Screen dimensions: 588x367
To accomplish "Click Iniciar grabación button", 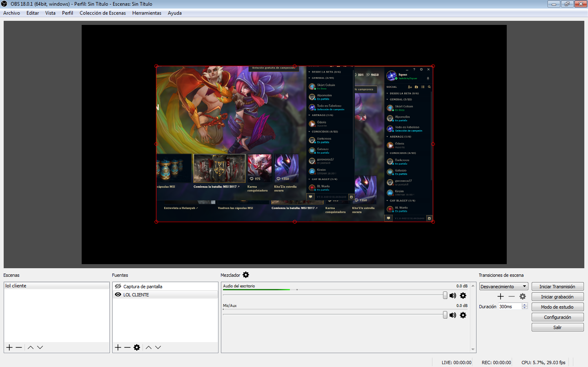I will 557,297.
